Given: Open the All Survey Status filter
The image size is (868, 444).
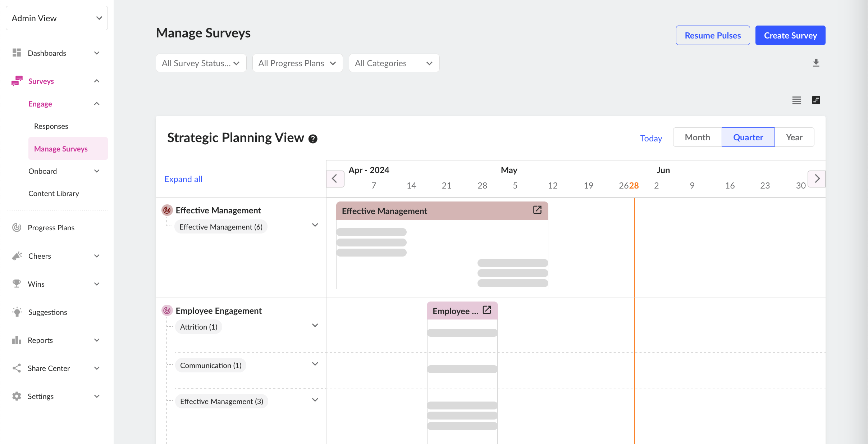Looking at the screenshot, I should tap(201, 63).
